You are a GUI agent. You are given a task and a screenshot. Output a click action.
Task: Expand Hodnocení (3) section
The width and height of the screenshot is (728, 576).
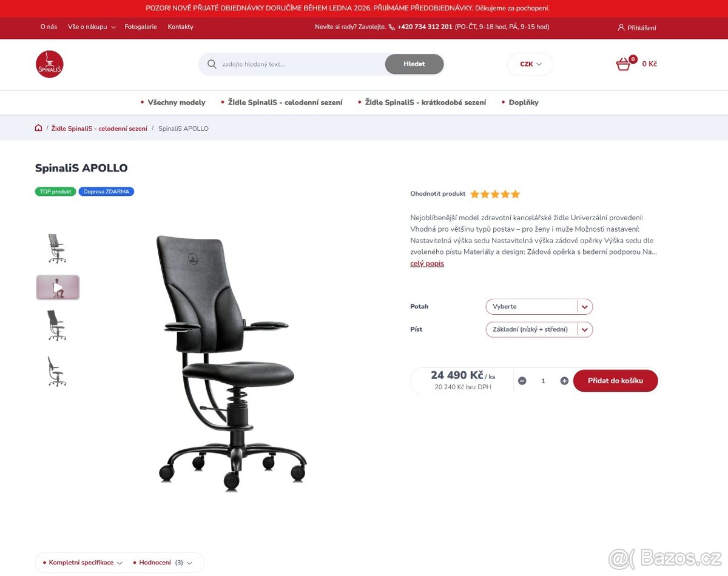(163, 563)
